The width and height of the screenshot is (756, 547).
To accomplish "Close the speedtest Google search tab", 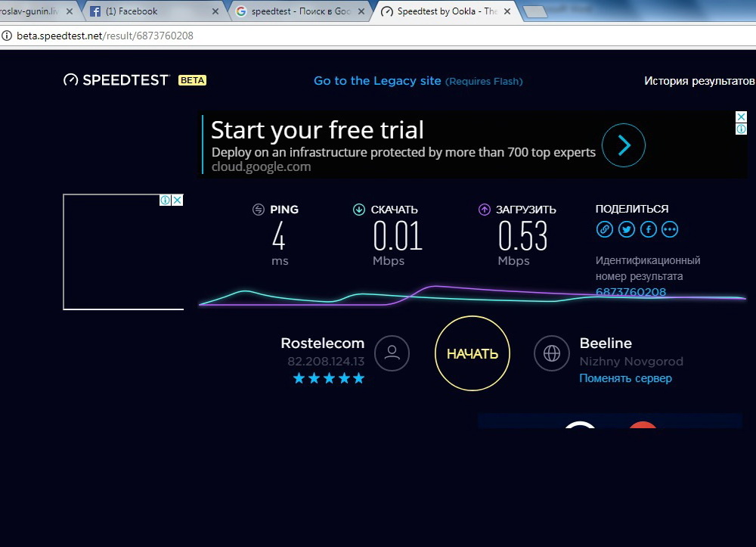I will [361, 11].
